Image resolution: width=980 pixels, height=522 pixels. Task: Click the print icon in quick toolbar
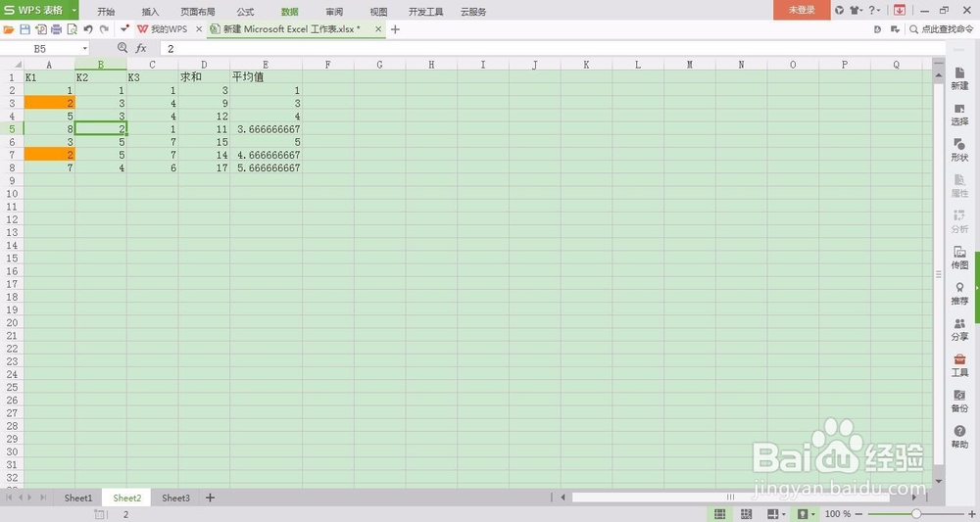(x=56, y=29)
